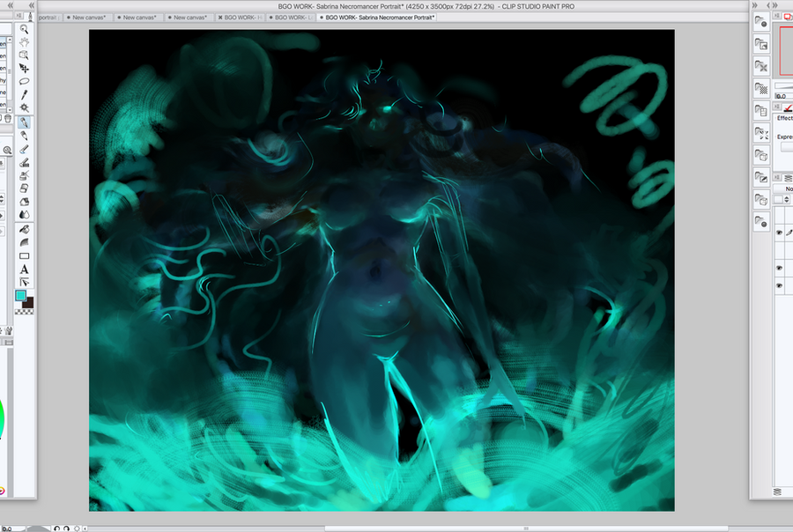This screenshot has width=793, height=532.
Task: Select the Gradient tool
Action: click(24, 242)
